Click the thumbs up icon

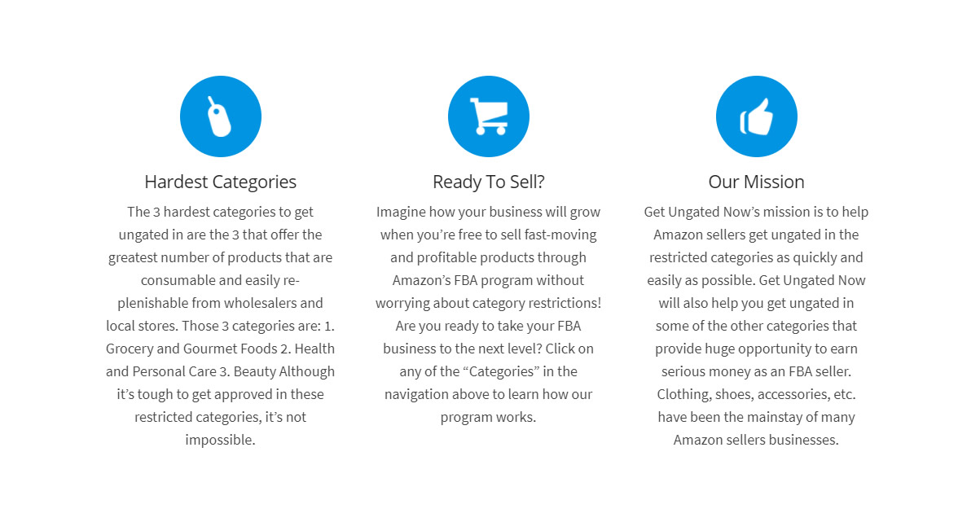756,116
